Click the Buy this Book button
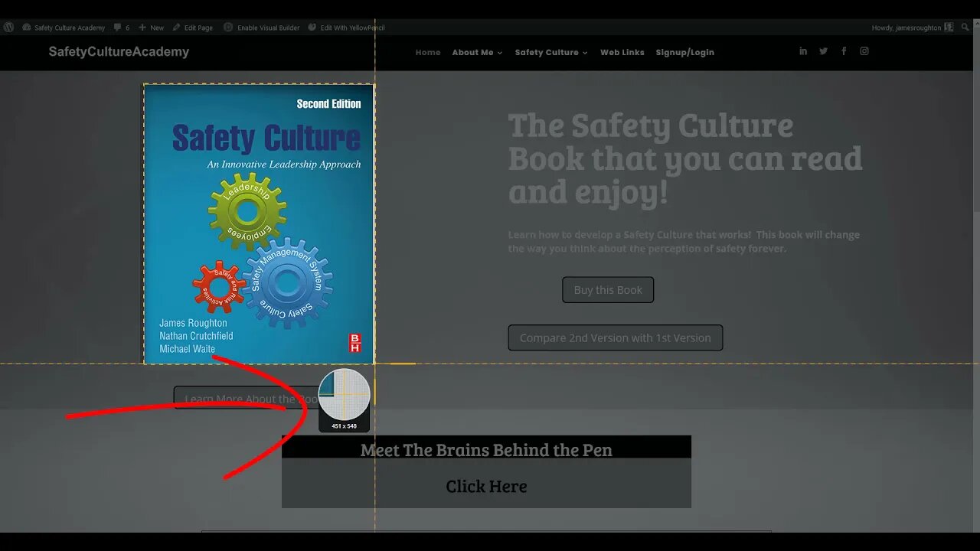This screenshot has height=551, width=980. tap(608, 290)
